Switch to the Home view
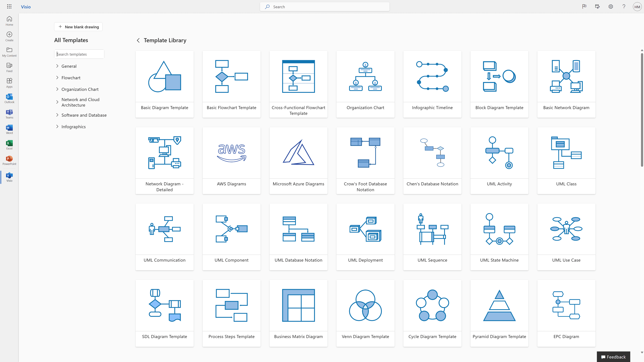Image resolution: width=644 pixels, height=362 pixels. coord(9,21)
